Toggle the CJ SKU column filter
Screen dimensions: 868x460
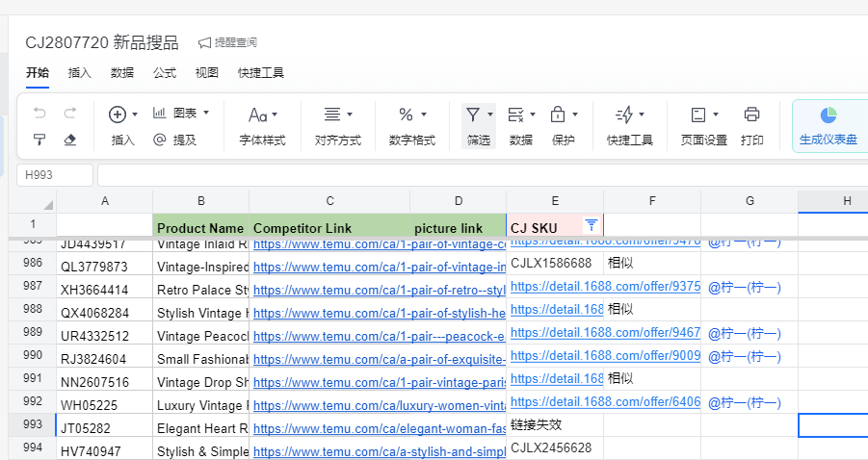pos(592,225)
